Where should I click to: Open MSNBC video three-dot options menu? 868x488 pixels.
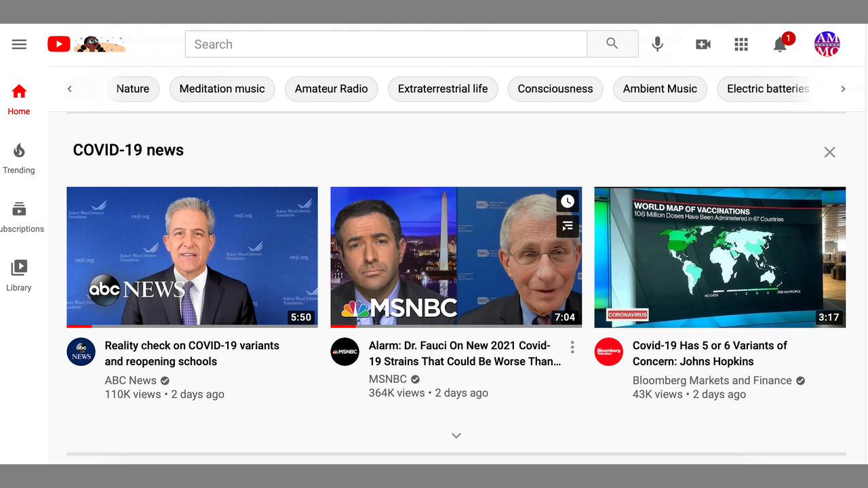[x=572, y=347]
